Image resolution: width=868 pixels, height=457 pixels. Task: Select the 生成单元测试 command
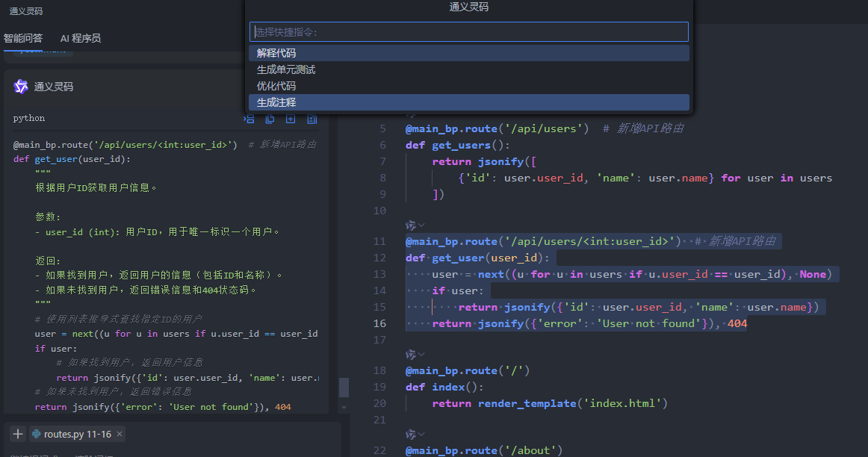tap(469, 69)
